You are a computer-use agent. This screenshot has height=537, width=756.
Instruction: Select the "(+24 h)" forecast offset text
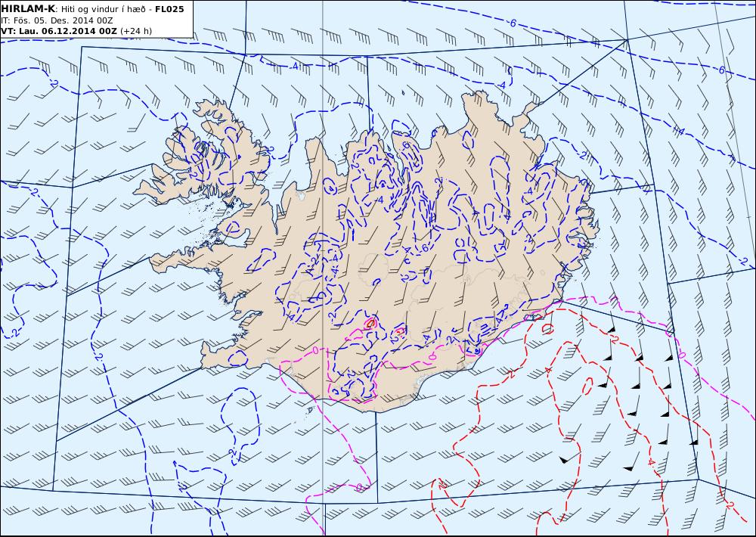click(136, 31)
